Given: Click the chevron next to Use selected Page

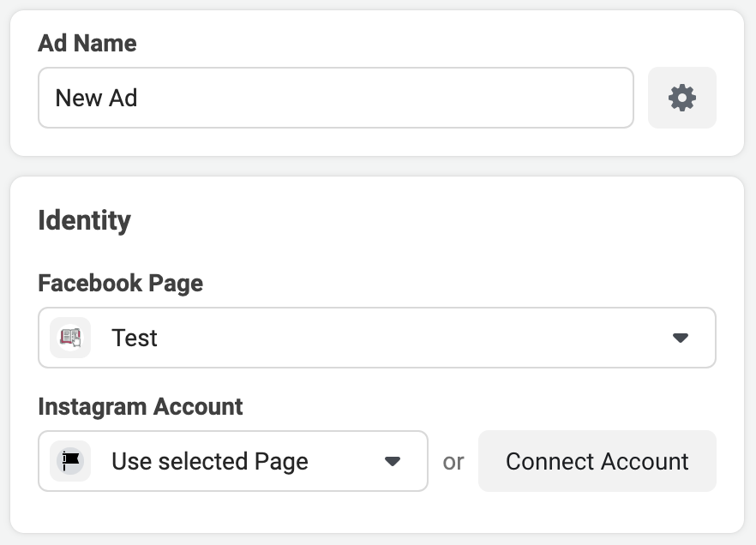Looking at the screenshot, I should click(393, 461).
